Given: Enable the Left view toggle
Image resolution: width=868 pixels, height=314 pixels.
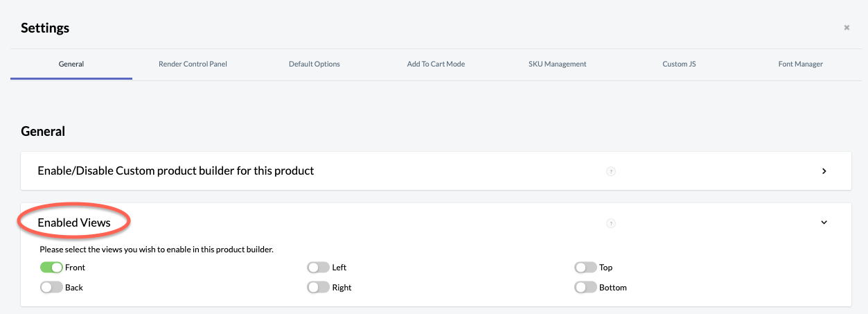Looking at the screenshot, I should (x=318, y=268).
